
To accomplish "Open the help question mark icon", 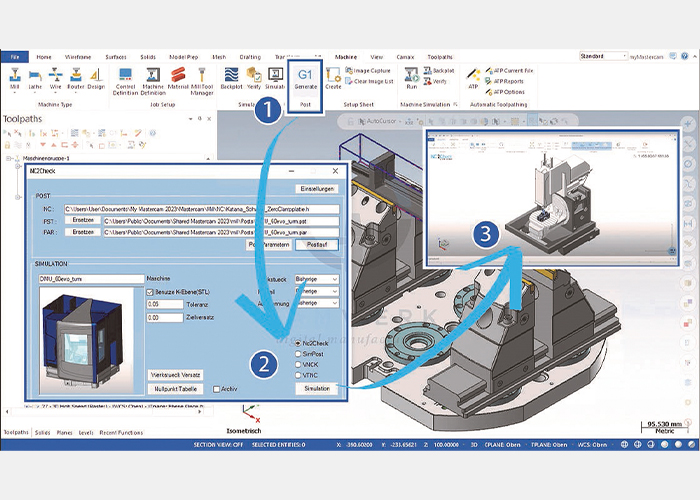I will [x=685, y=56].
